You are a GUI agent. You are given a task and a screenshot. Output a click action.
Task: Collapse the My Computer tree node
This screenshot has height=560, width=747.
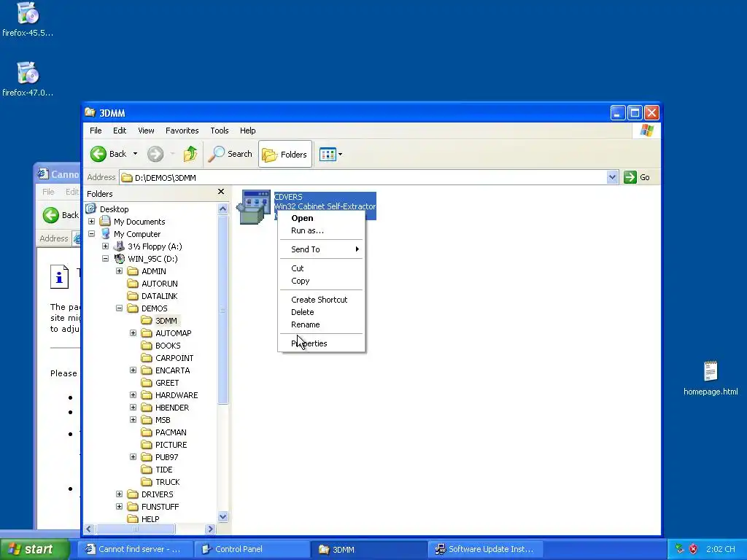pyautogui.click(x=91, y=234)
